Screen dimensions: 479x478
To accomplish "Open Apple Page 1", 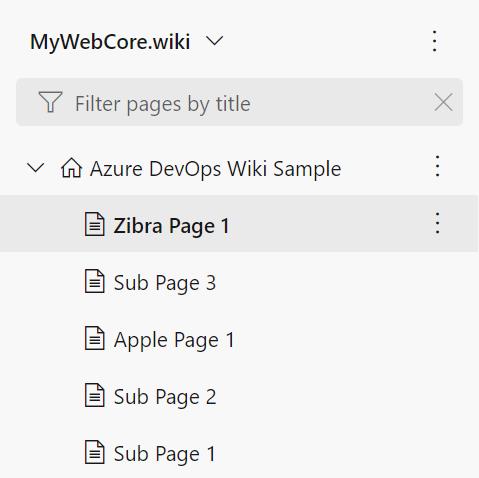I will (x=174, y=340).
